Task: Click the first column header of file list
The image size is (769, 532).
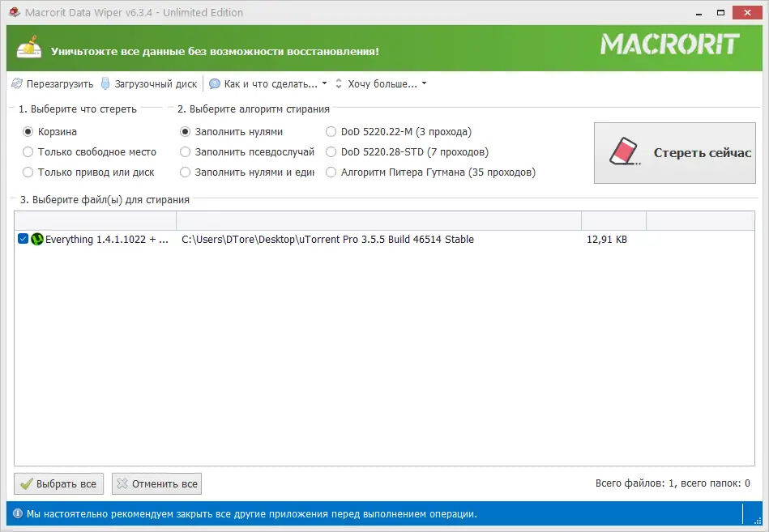Action: point(95,221)
